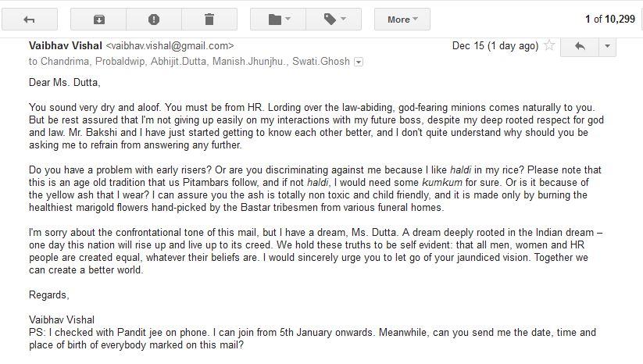Screen dimensions: 643x364
Task: Reply to the email using arrow icon
Action: coord(580,46)
